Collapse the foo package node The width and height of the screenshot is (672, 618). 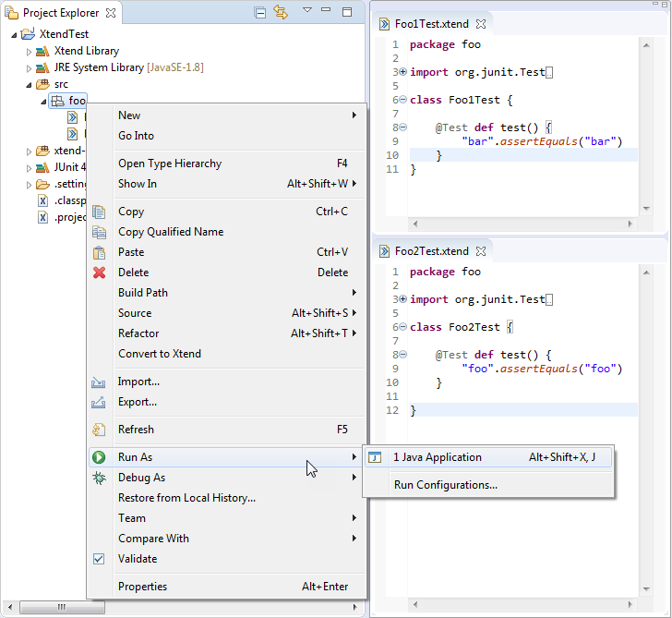tap(43, 102)
